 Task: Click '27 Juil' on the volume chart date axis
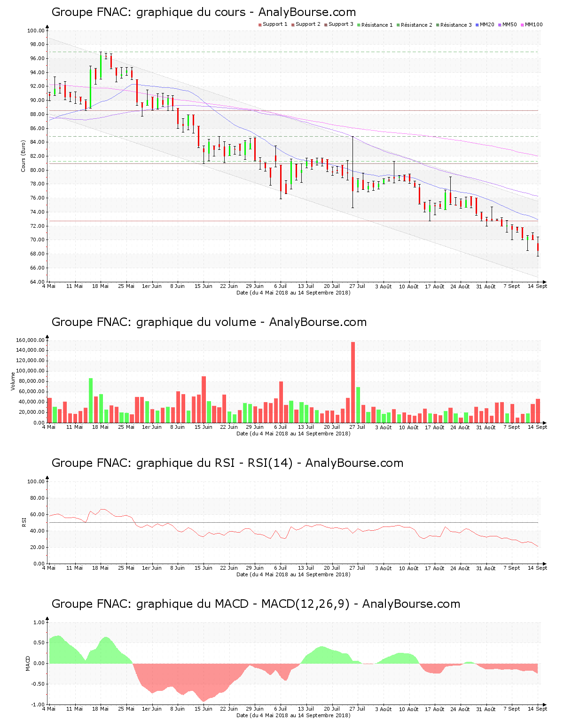357,427
